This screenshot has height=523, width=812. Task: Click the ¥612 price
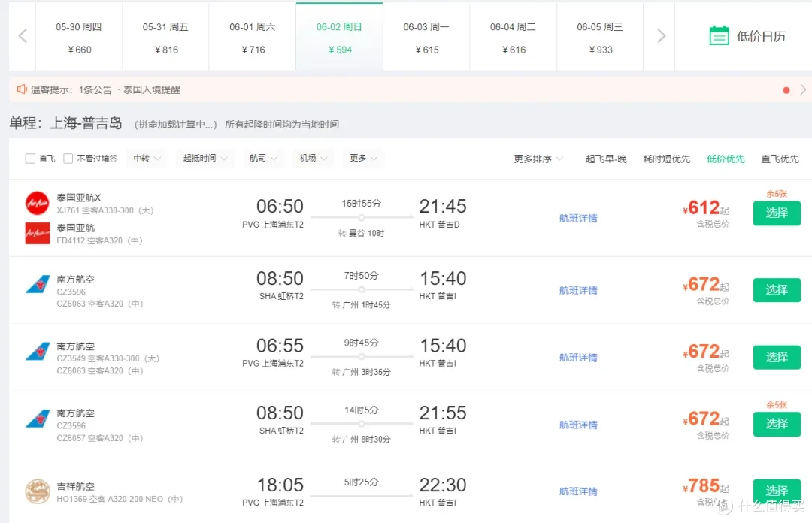[705, 207]
